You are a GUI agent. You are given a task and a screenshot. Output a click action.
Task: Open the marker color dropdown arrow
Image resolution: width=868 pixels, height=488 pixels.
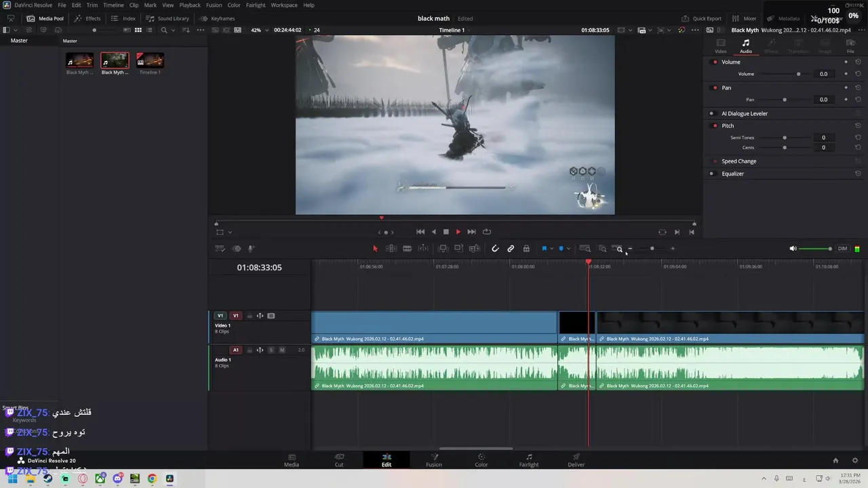coord(568,249)
